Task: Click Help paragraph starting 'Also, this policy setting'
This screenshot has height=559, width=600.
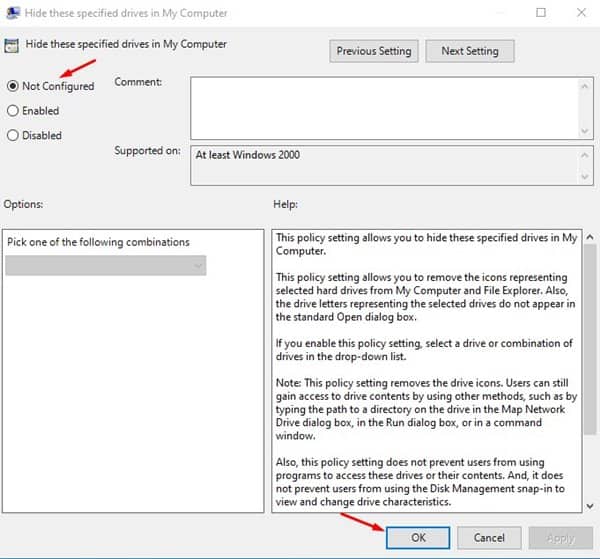Action: tap(420, 482)
